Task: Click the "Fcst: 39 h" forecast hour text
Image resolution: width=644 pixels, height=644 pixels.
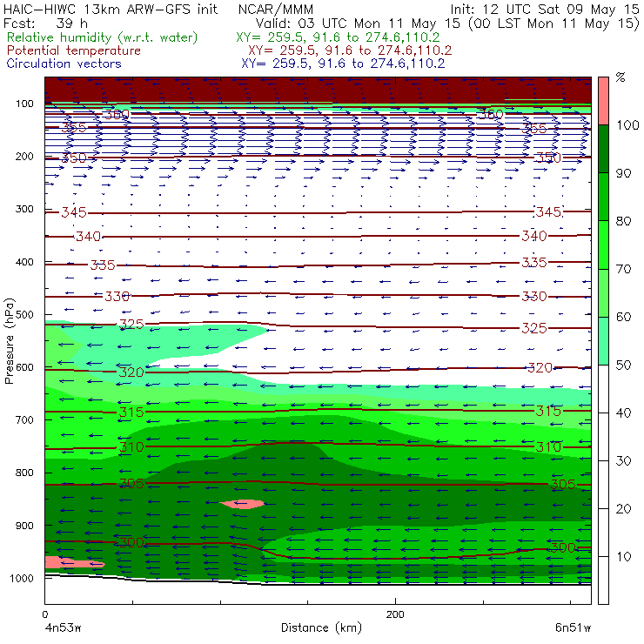Action: tap(45, 23)
